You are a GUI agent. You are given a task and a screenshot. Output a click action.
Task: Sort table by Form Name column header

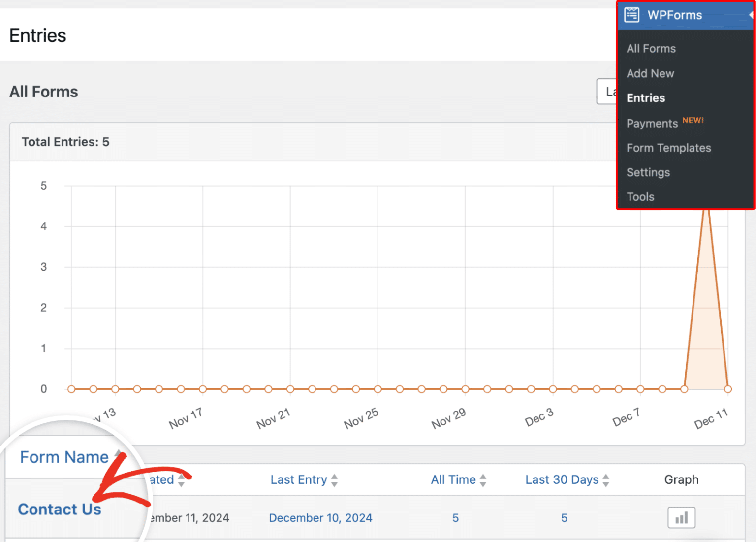tap(64, 457)
